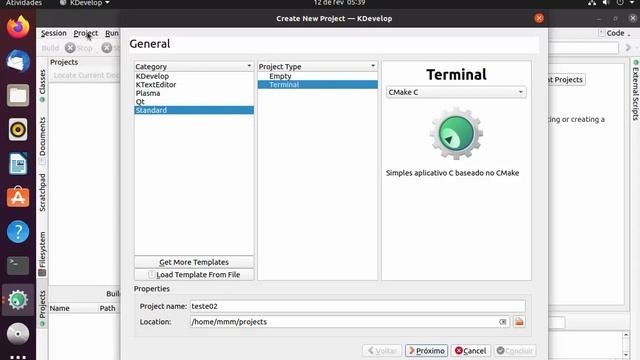Open the Projects side panel tab
This screenshot has height=360, width=640.
click(42, 308)
